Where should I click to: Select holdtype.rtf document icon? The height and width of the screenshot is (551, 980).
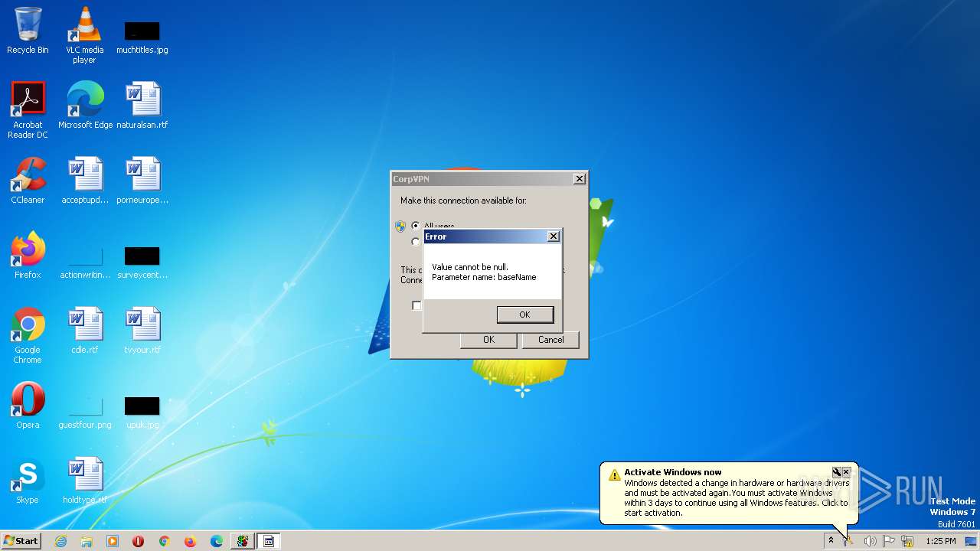click(x=85, y=481)
